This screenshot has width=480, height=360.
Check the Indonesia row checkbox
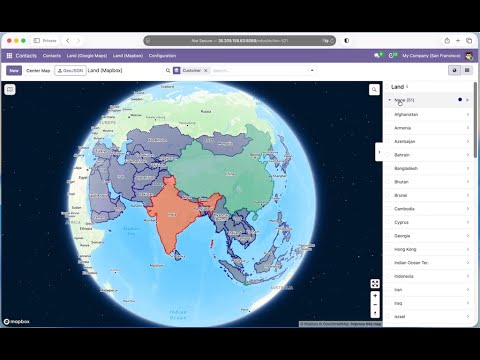(387, 276)
